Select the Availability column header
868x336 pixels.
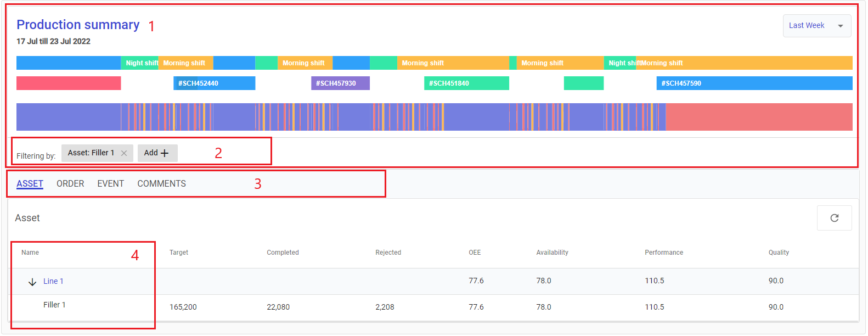(552, 253)
